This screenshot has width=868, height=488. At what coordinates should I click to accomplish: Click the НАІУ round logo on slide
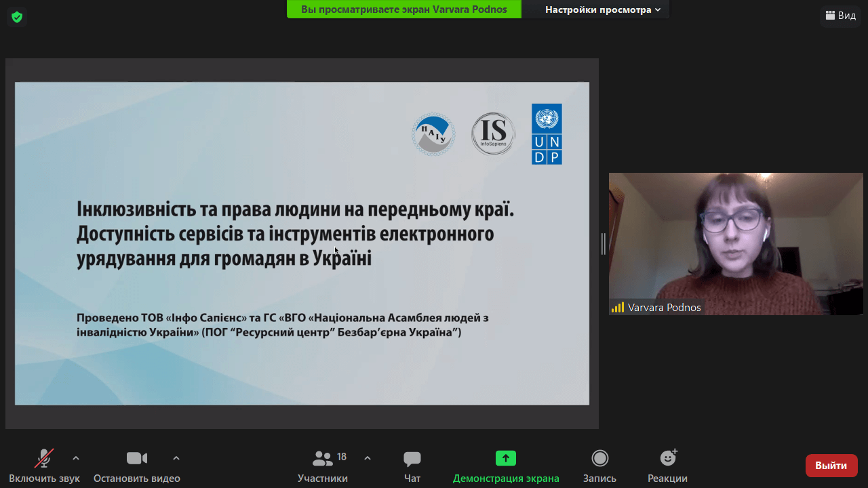point(433,135)
